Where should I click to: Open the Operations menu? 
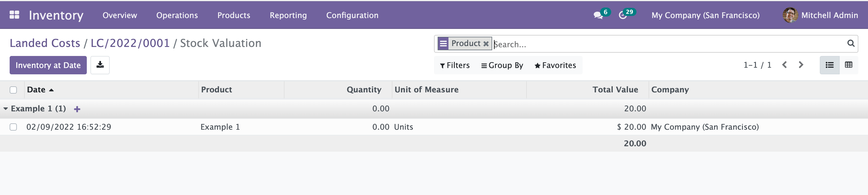point(177,15)
